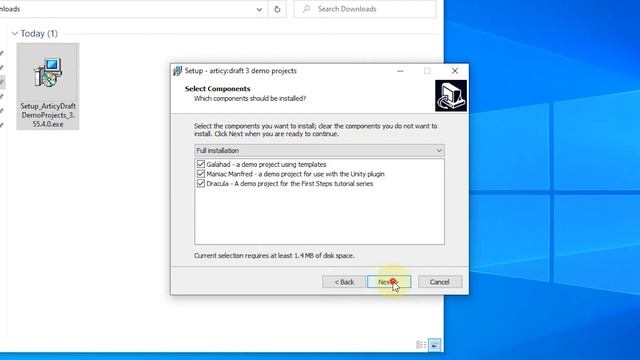This screenshot has height=360, width=640.
Task: Switch Explorer to large icons view
Action: pyautogui.click(x=435, y=345)
